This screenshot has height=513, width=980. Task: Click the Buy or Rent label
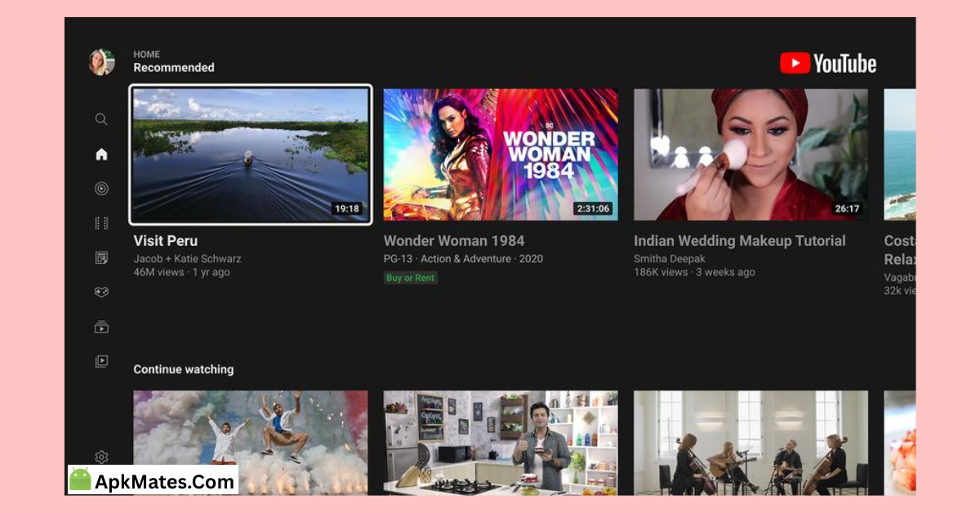410,278
